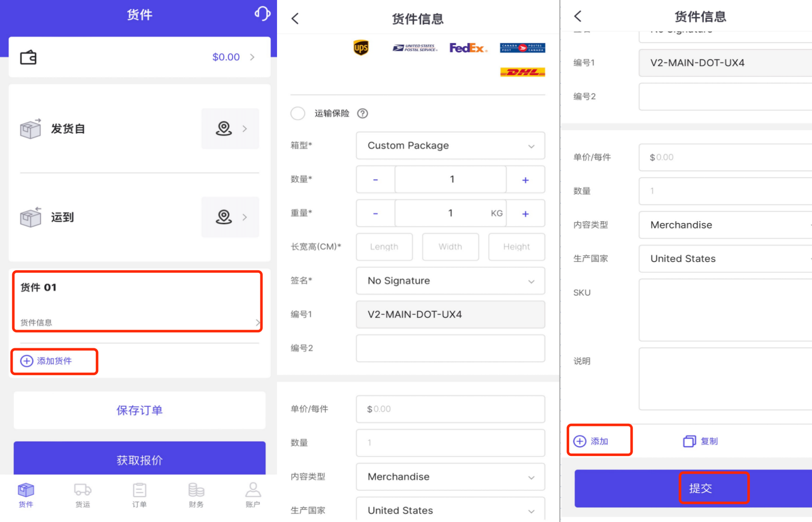Click 数量 field in right screen
This screenshot has height=522, width=812.
click(x=725, y=191)
